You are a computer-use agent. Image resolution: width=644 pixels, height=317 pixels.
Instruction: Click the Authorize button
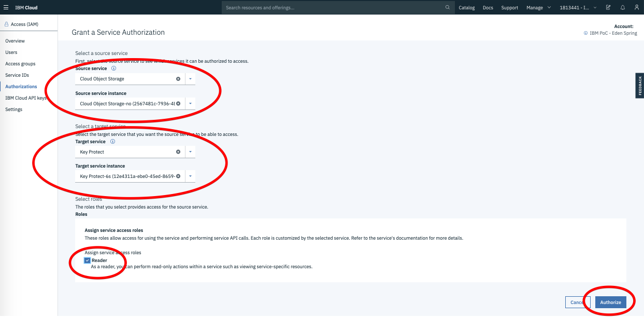[611, 302]
